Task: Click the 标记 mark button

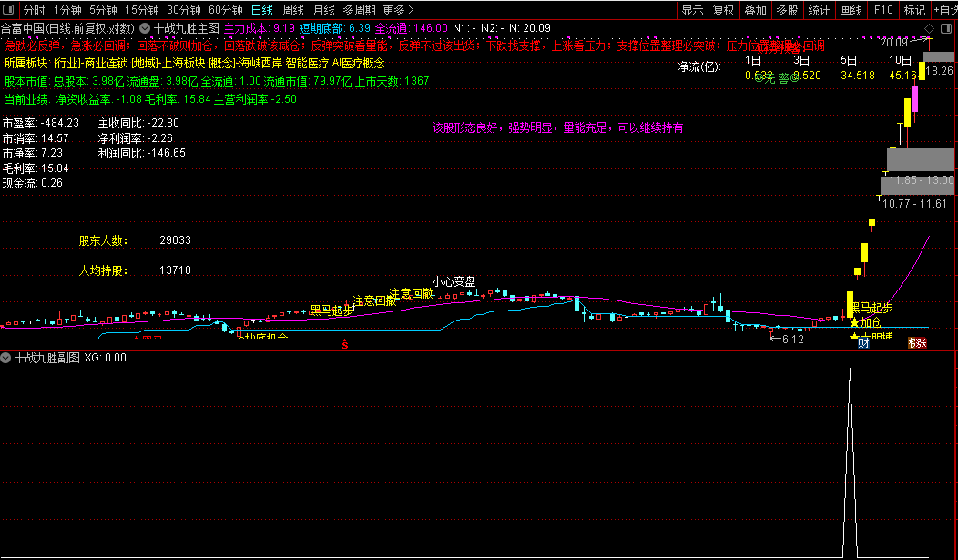Action: click(x=914, y=10)
